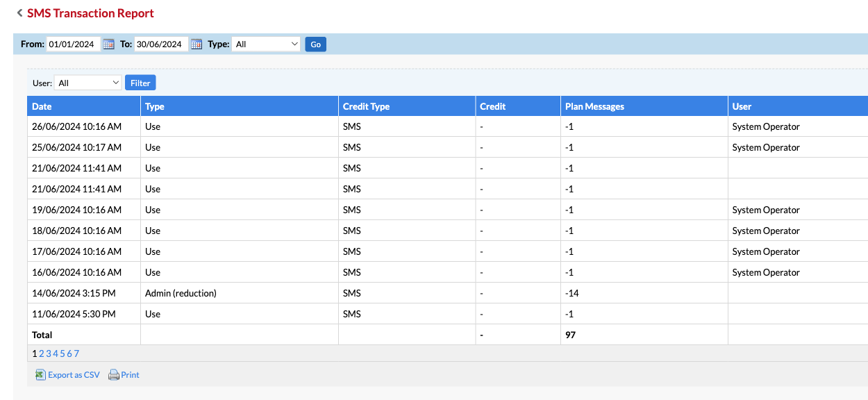Image resolution: width=868 pixels, height=400 pixels.
Task: Click the Go button
Action: [315, 44]
